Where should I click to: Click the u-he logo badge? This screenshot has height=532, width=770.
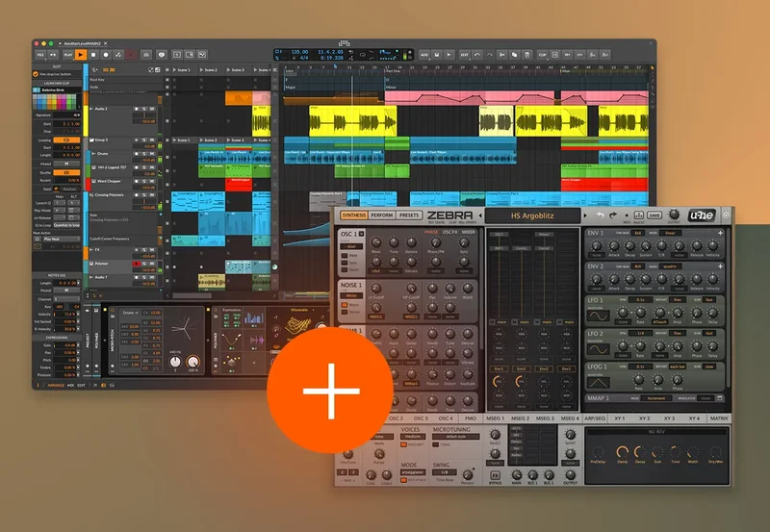[x=702, y=215]
